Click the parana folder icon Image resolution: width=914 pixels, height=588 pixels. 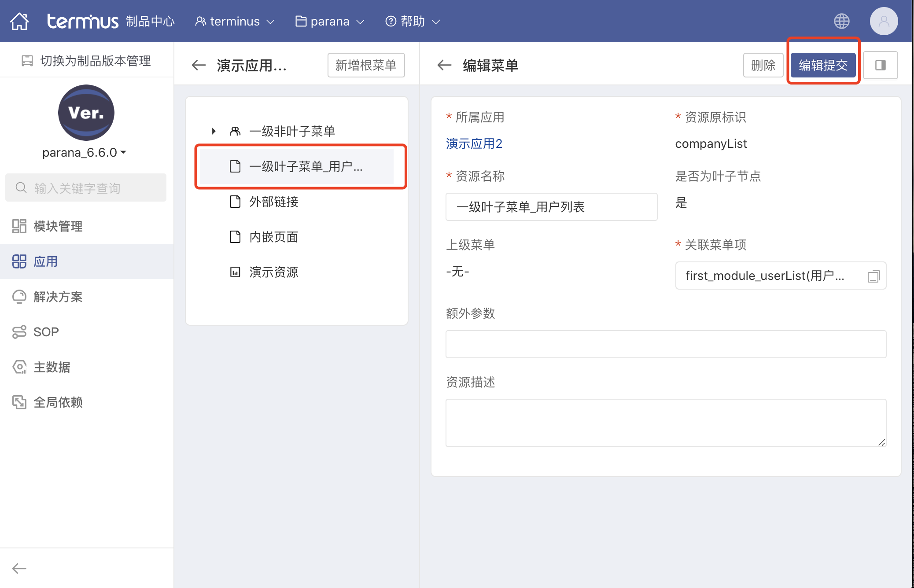click(301, 21)
